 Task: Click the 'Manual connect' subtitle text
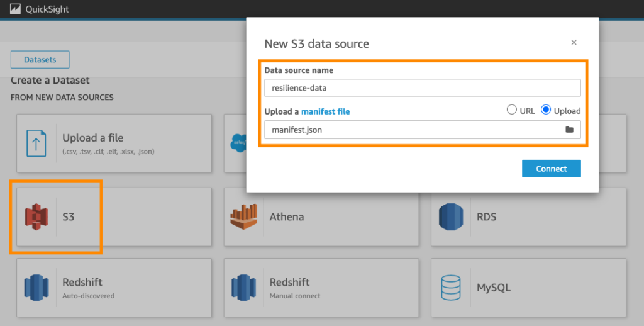(x=295, y=296)
